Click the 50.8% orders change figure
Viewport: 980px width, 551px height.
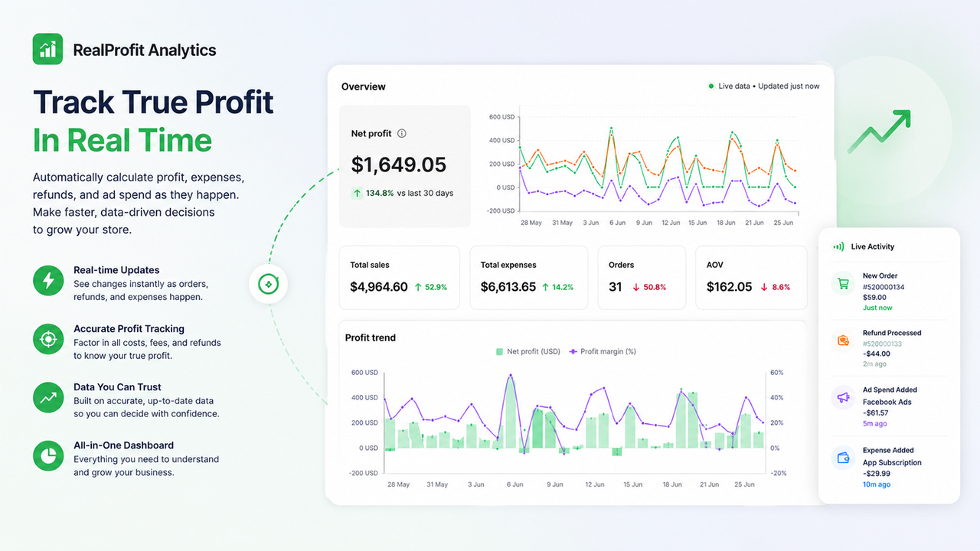[x=655, y=287]
